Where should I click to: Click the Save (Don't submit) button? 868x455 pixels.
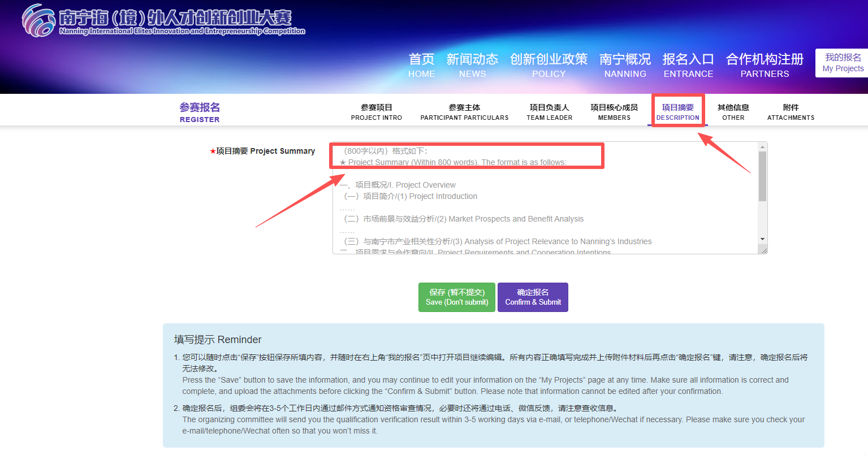point(457,297)
